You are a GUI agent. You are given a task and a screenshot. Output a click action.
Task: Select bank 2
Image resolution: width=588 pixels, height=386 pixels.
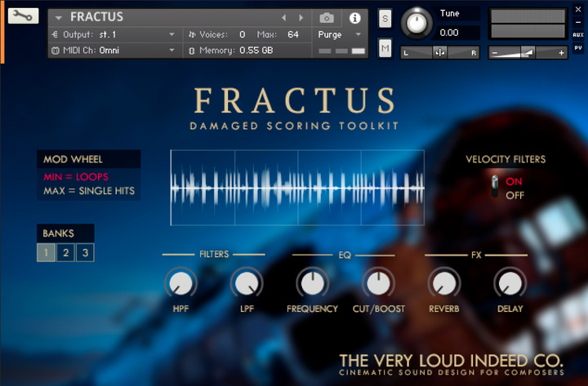tap(65, 253)
